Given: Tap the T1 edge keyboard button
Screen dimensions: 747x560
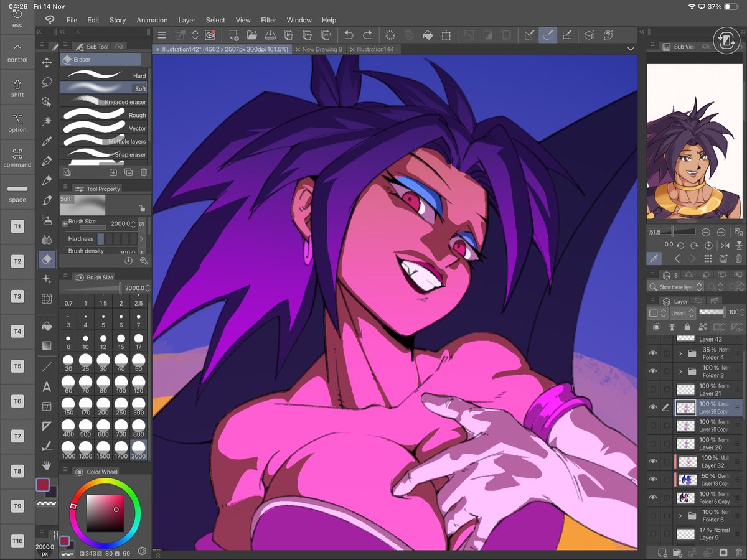Looking at the screenshot, I should tap(17, 227).
